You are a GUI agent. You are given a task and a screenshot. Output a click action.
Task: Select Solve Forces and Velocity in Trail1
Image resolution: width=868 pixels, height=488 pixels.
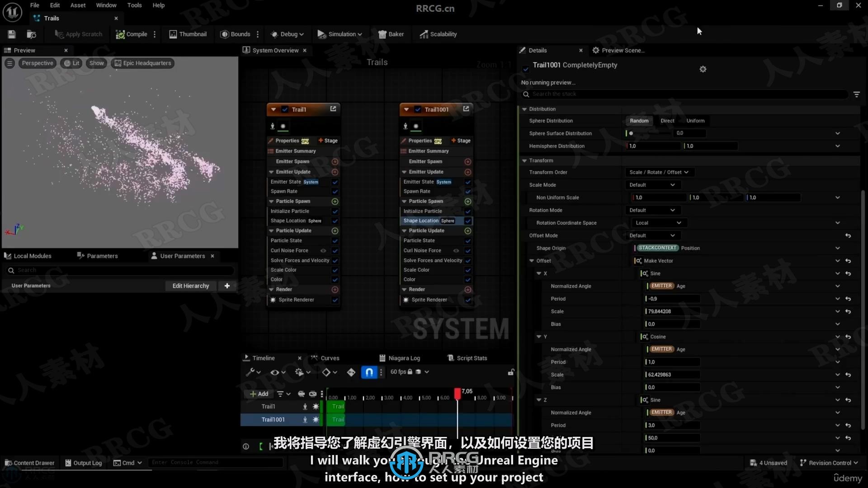point(300,261)
